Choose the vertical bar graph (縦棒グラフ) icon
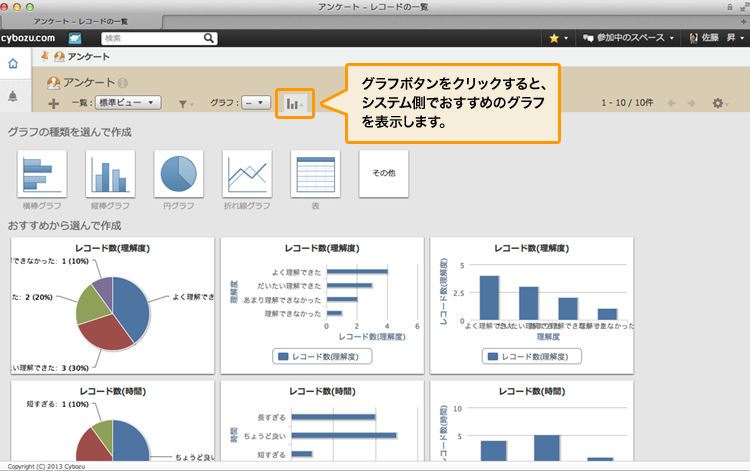The width and height of the screenshot is (750, 471). (x=110, y=175)
